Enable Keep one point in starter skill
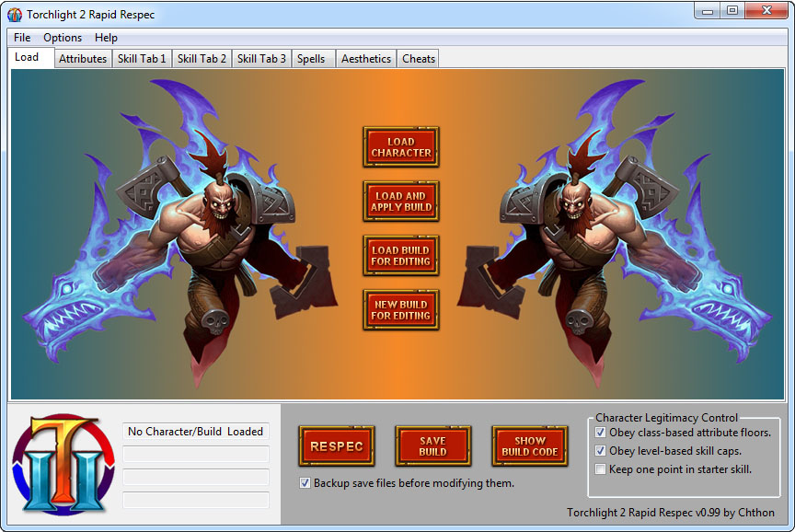The height and width of the screenshot is (532, 795). click(x=601, y=469)
